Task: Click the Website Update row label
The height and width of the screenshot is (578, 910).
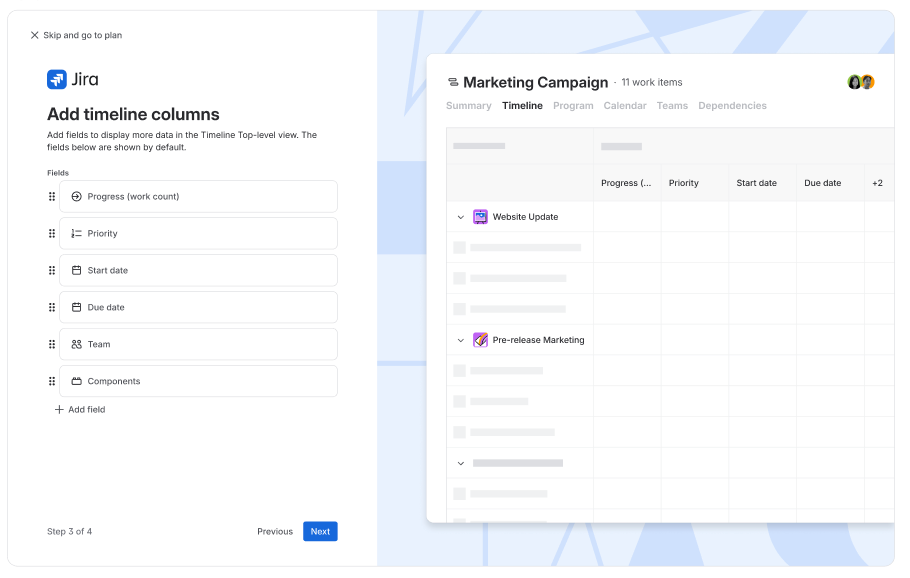Action: [525, 217]
